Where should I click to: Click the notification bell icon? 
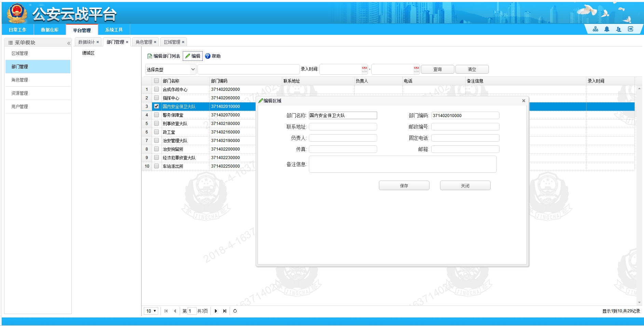[x=607, y=29]
